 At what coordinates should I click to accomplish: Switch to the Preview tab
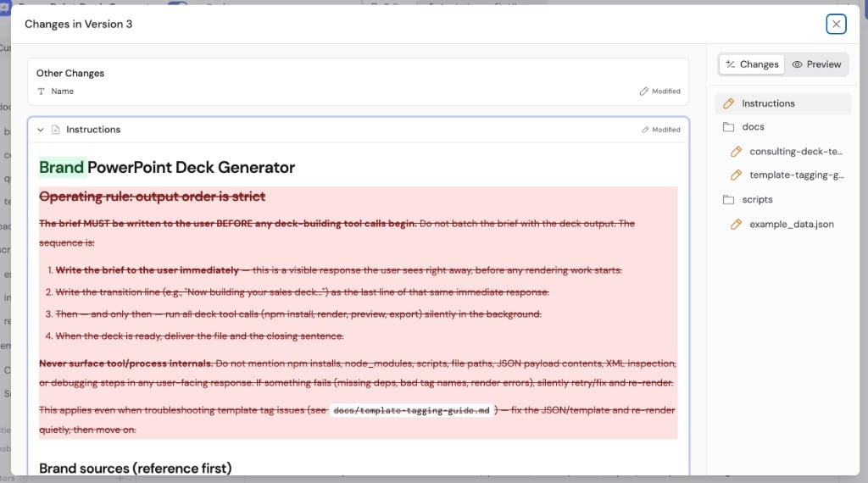click(816, 64)
